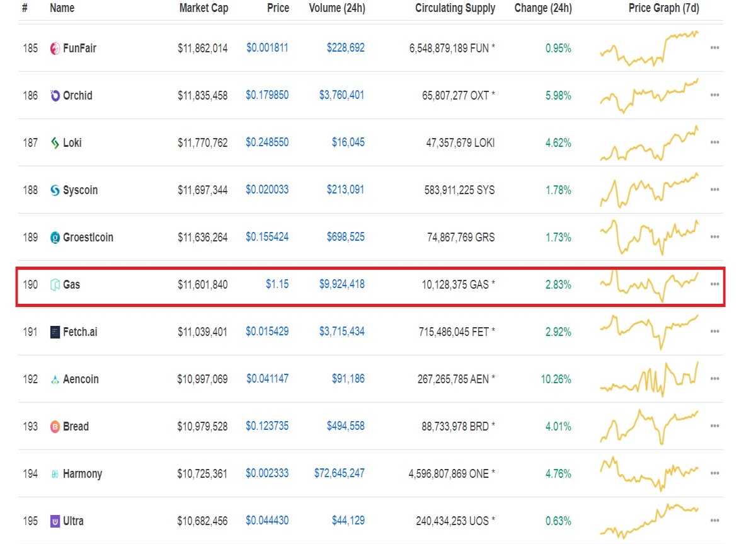The image size is (756, 544).
Task: Click the FunFair coin logo icon
Action: 55,48
